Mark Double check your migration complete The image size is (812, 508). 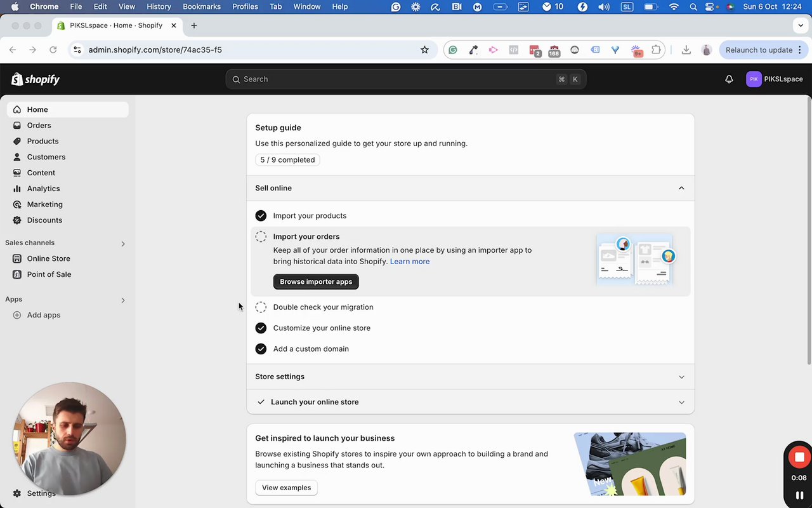tap(261, 307)
